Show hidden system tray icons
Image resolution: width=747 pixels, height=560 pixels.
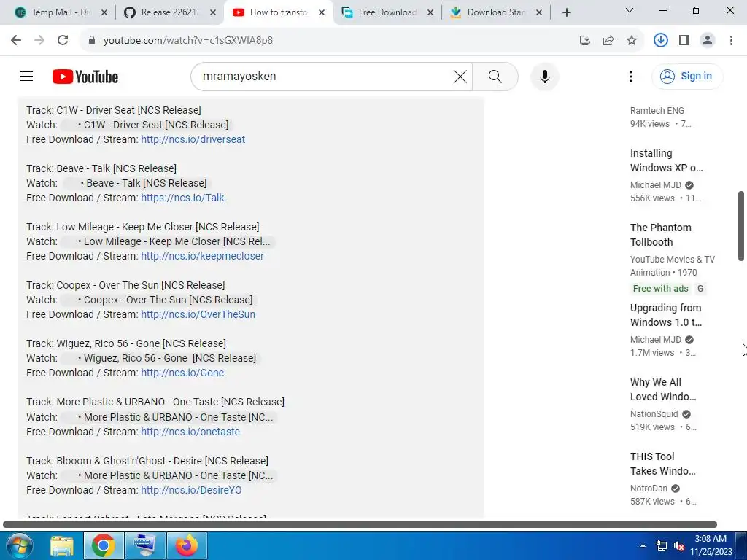coord(643,545)
